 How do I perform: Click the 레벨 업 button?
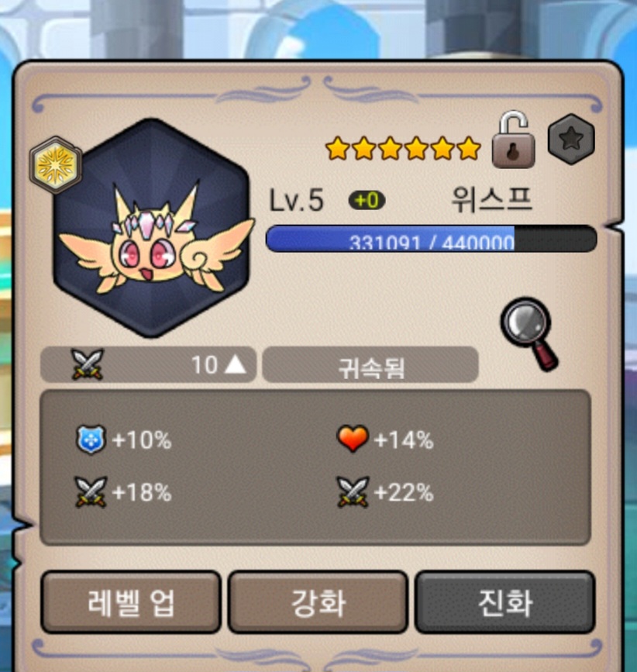coord(131,602)
